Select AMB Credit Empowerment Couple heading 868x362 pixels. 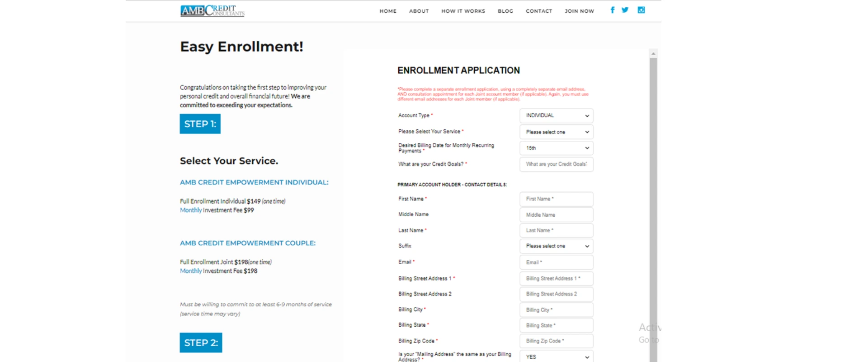coord(248,243)
